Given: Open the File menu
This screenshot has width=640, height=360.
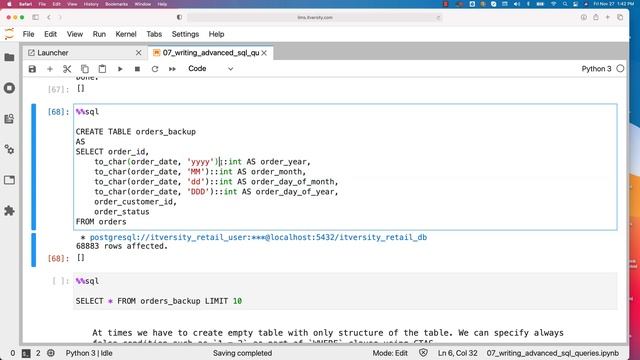Looking at the screenshot, I should [x=29, y=34].
